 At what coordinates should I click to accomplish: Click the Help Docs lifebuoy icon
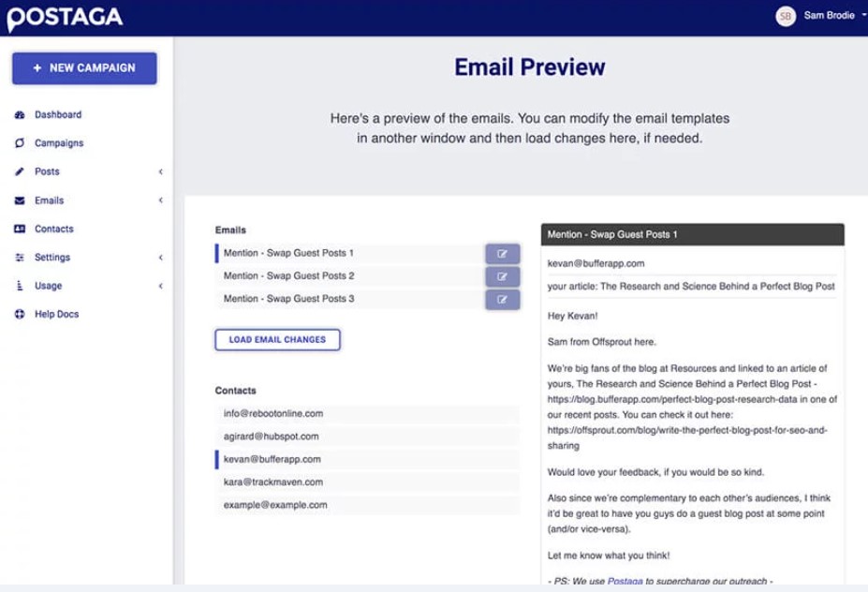(20, 314)
